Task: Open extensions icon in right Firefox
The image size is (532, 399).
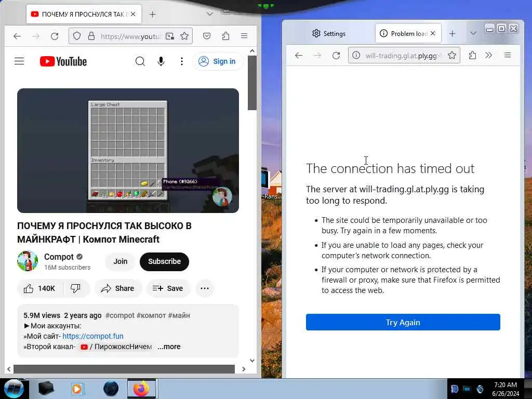Action: (472, 55)
